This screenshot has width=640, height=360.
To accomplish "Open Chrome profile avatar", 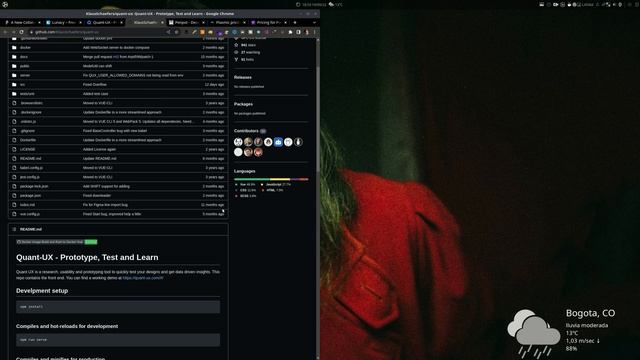I will tap(307, 32).
